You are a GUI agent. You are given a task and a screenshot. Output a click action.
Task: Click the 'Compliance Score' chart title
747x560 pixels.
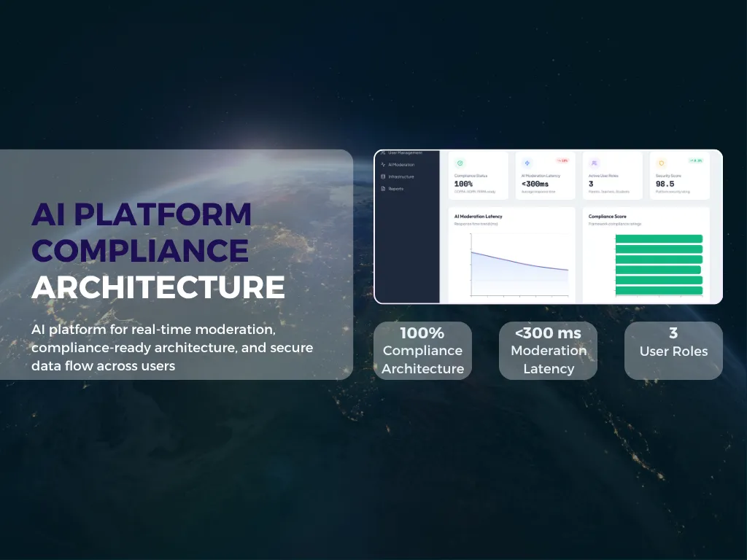[x=608, y=216]
